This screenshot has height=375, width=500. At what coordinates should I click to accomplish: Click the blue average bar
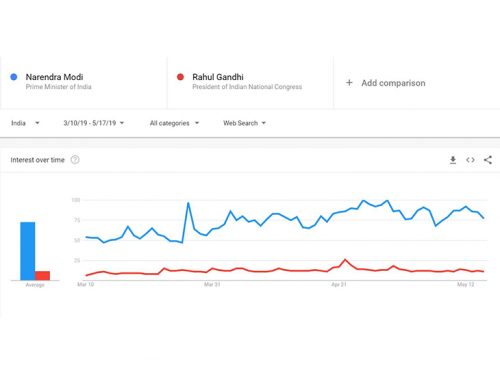coord(28,251)
